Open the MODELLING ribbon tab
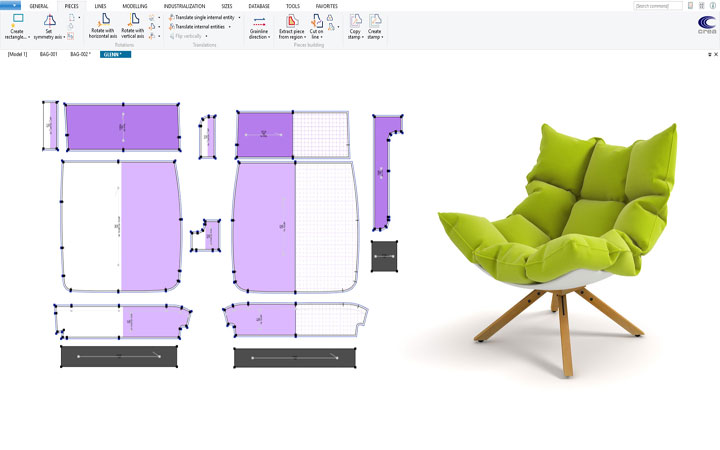Viewport: 720px width, 450px height. pyautogui.click(x=134, y=6)
